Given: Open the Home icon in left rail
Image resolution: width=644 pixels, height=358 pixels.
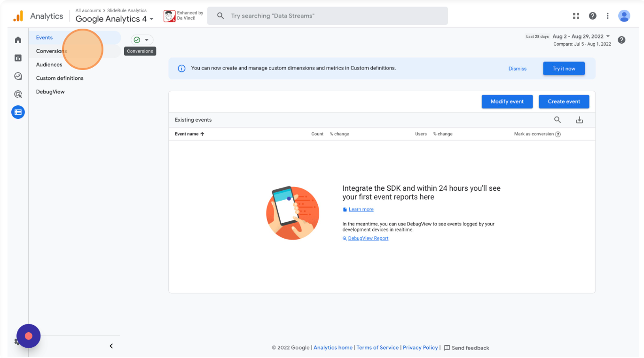Looking at the screenshot, I should (18, 40).
